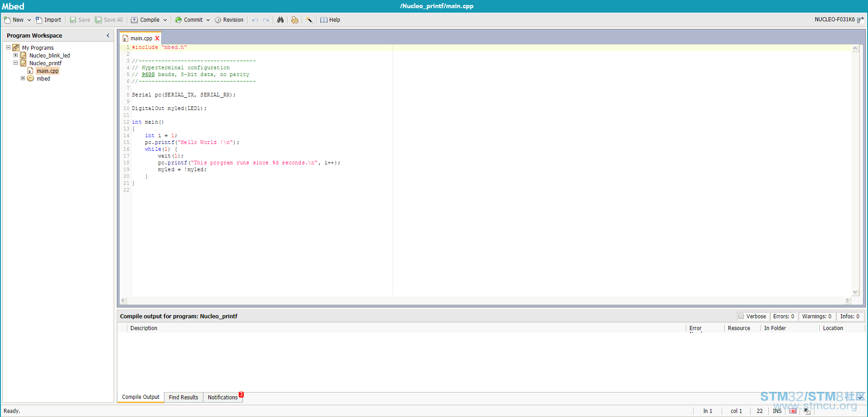Click the Save All toolbar button

(109, 20)
